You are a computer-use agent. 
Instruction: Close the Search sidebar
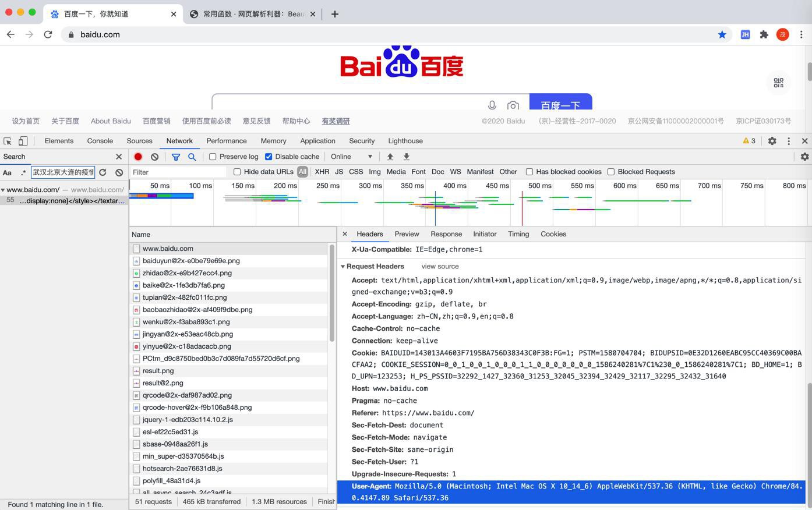(119, 157)
